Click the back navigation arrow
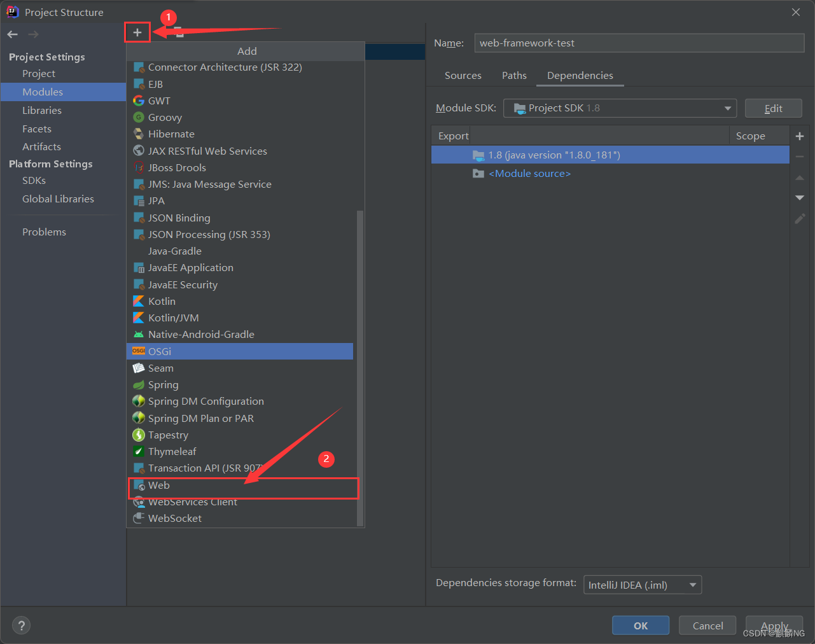The image size is (815, 644). coord(13,34)
